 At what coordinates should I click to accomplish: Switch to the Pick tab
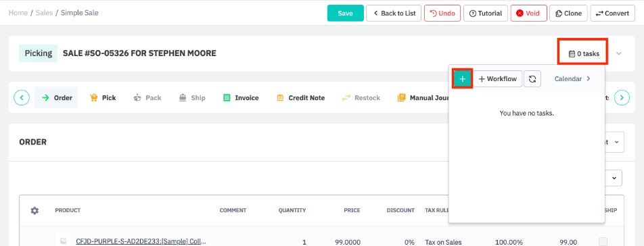[103, 97]
